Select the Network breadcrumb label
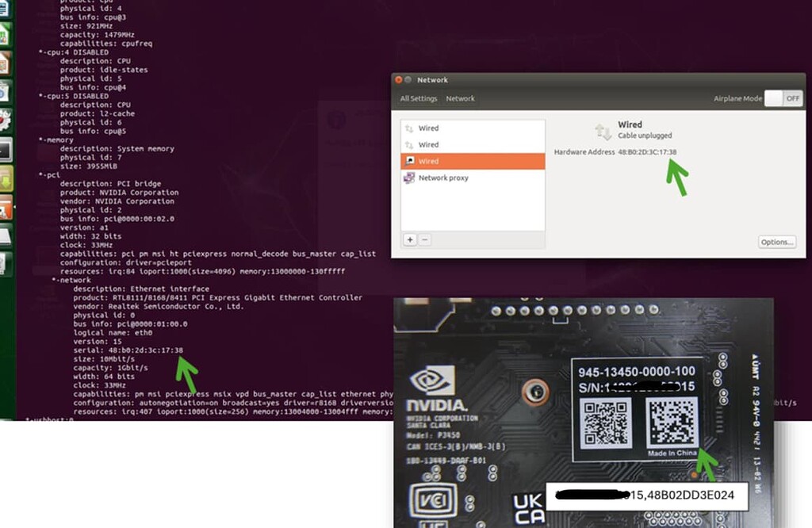Viewport: 812px width, 528px height. click(x=461, y=98)
